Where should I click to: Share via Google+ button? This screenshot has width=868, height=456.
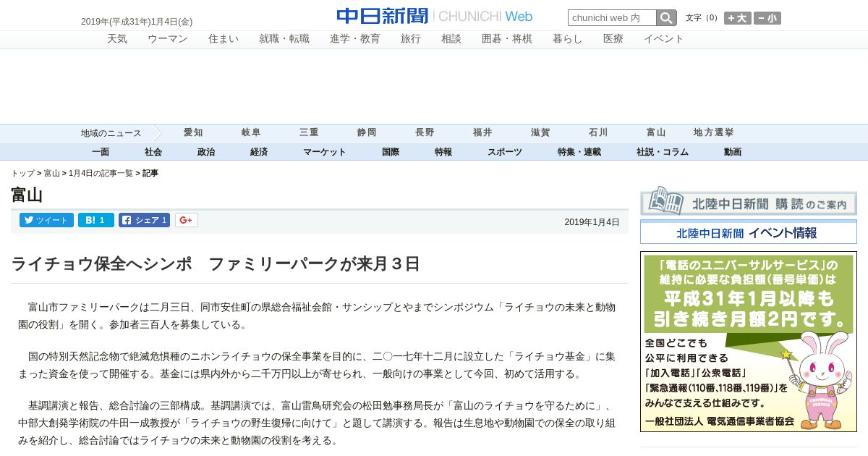coord(186,220)
